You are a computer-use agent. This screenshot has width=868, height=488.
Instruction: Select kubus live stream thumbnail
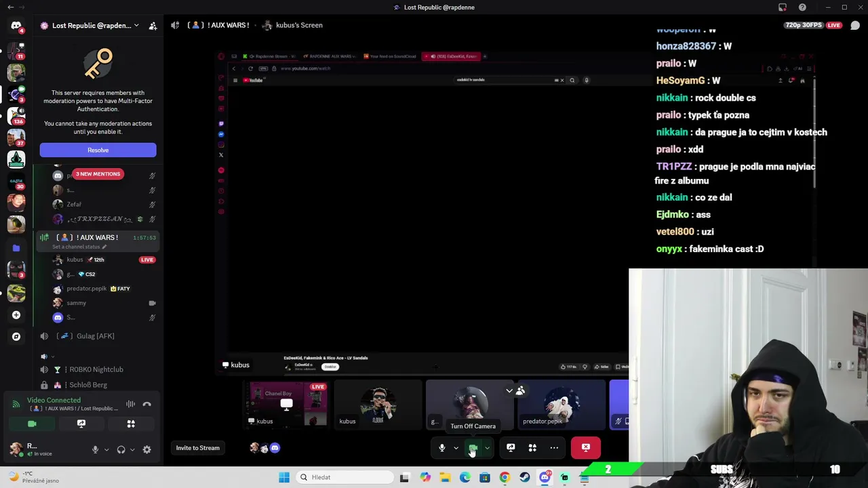tap(288, 405)
